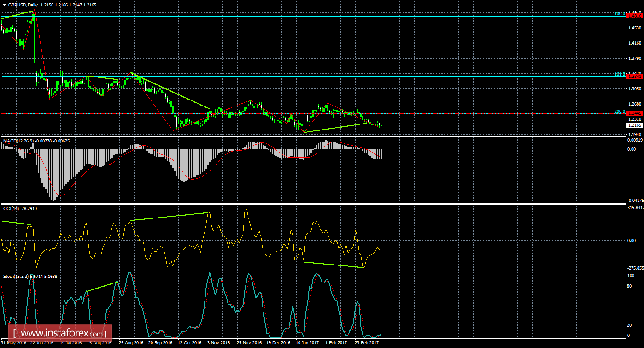Select the red 1.4816 price tag

tap(635, 16)
